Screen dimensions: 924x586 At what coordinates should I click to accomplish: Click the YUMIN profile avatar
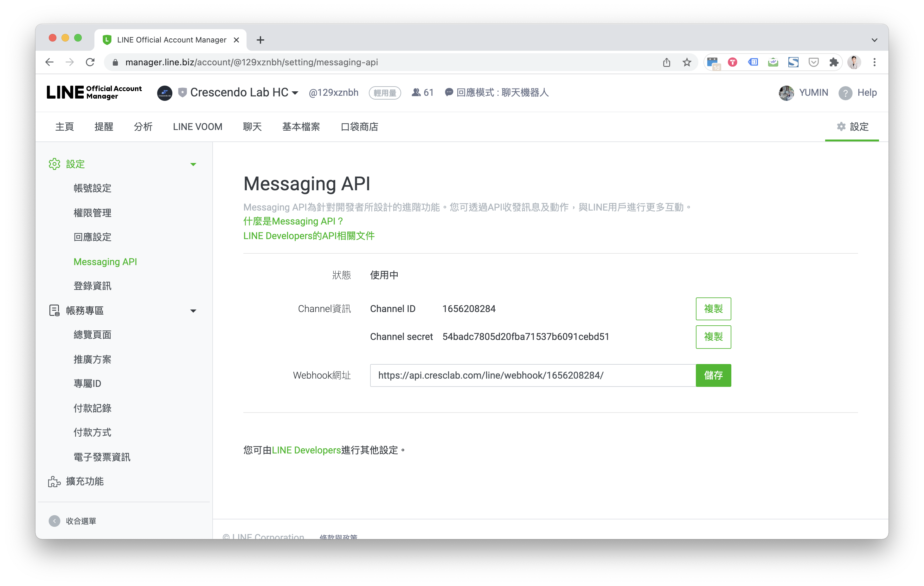coord(786,93)
